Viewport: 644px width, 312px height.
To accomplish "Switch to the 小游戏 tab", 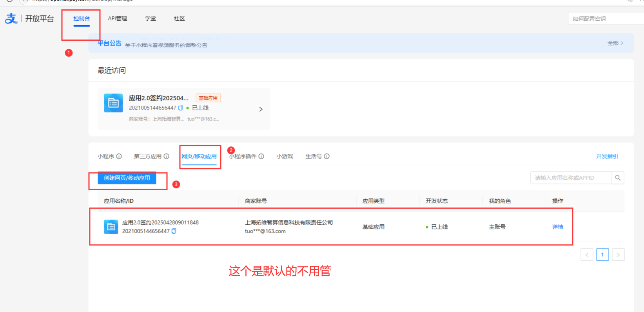I will pos(285,156).
